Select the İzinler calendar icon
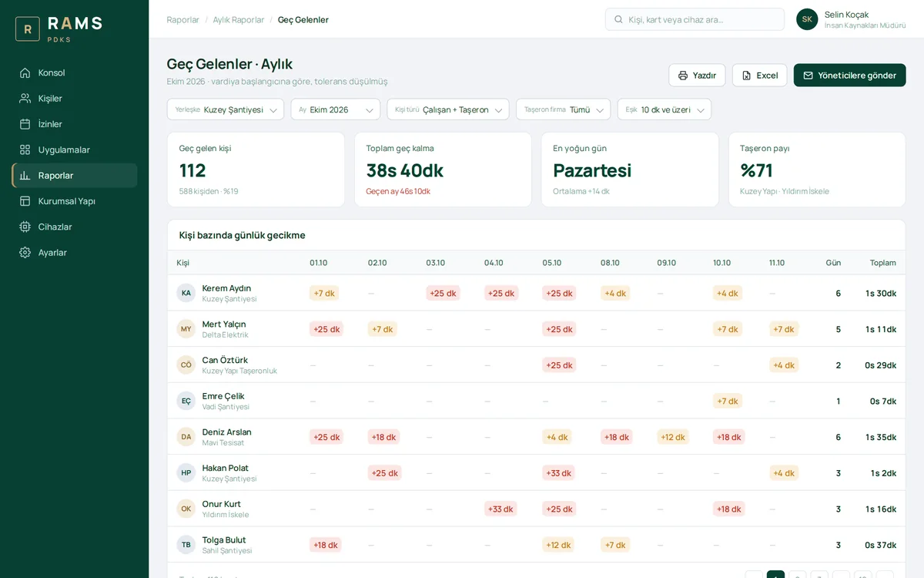This screenshot has width=924, height=578. pos(25,124)
